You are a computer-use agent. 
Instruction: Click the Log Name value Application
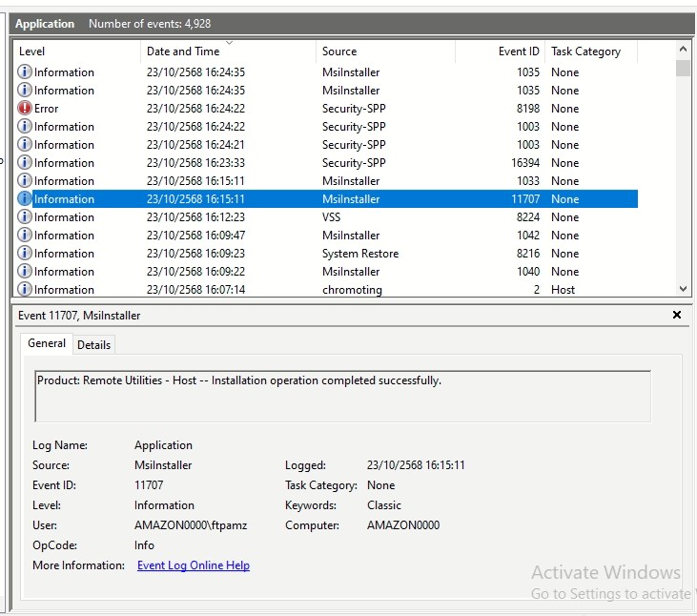point(163,445)
